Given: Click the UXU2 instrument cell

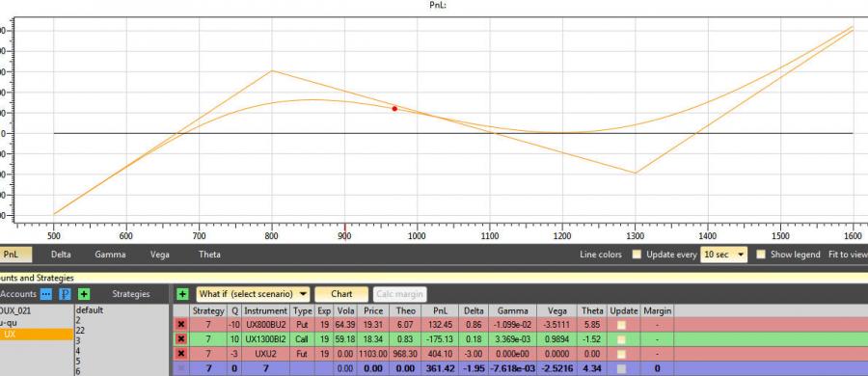Looking at the screenshot, I should 266,353.
